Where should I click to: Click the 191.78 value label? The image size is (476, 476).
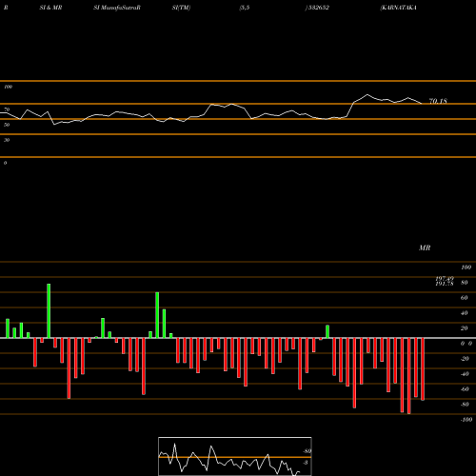tap(445, 284)
